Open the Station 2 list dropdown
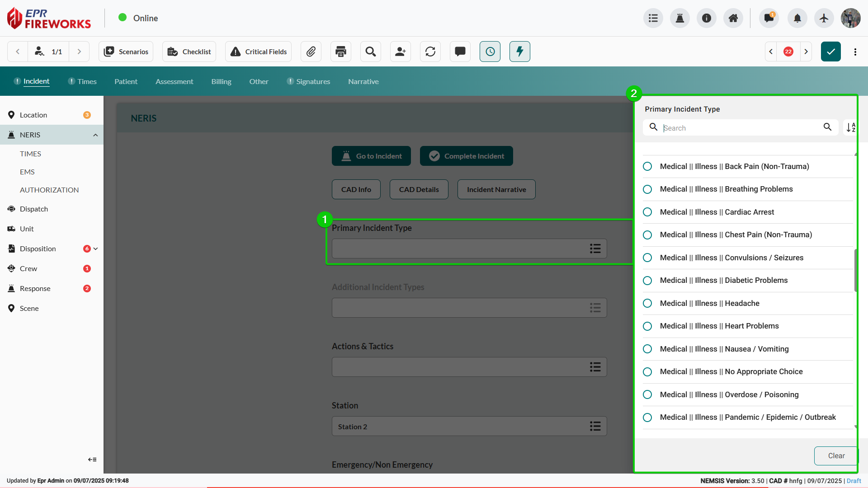Viewport: 868px width, 488px height. pyautogui.click(x=595, y=426)
